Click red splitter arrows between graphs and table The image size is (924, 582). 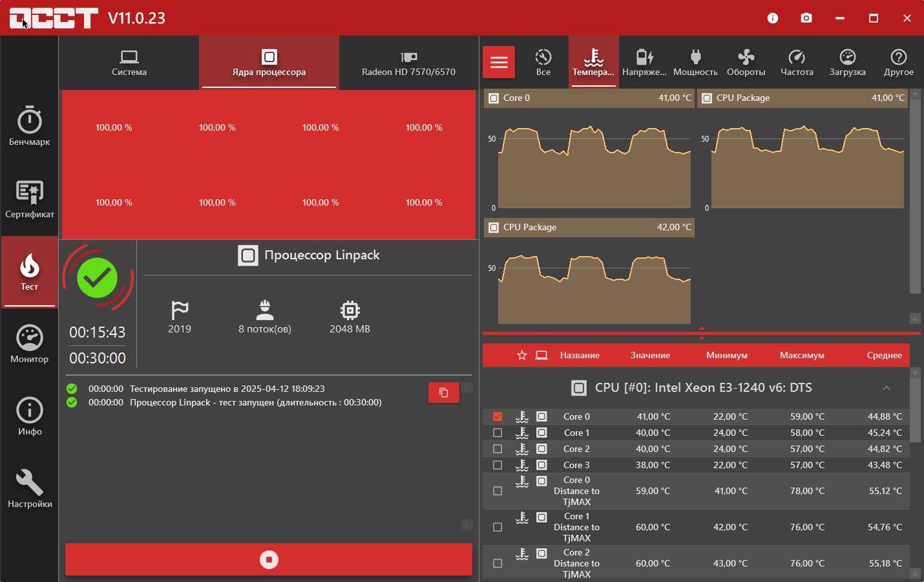[x=702, y=333]
